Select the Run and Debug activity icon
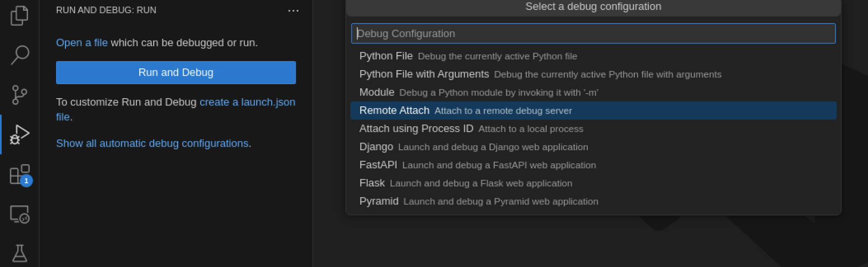This screenshot has height=267, width=868. point(19,134)
